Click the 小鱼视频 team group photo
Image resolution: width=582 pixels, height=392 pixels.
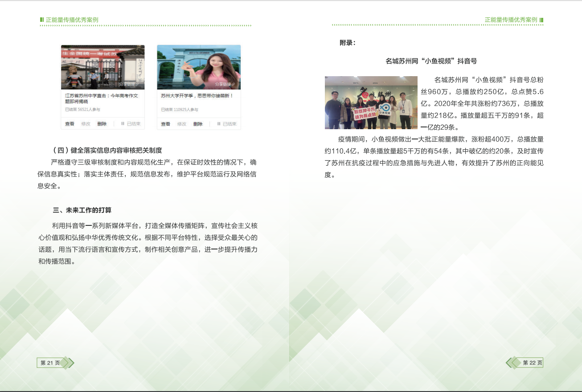[371, 102]
